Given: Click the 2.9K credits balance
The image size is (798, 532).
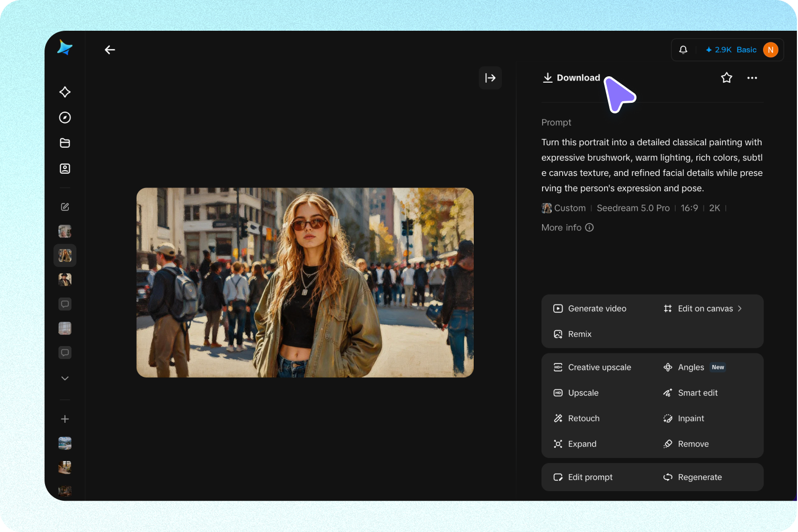Looking at the screenshot, I should tap(719, 50).
